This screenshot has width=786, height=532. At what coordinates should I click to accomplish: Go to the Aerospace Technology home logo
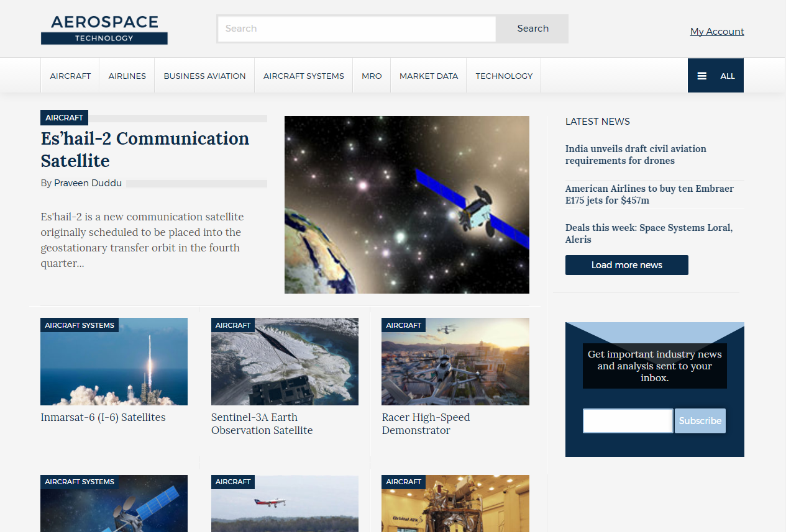coord(104,30)
